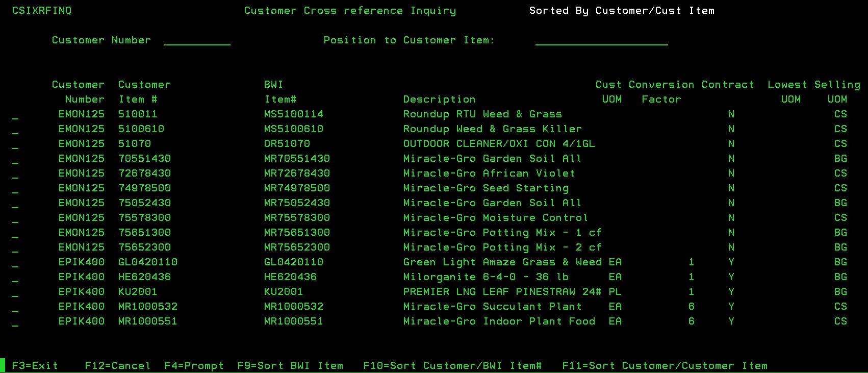
Task: Click selection field for Moisture Control row
Action: click(15, 218)
